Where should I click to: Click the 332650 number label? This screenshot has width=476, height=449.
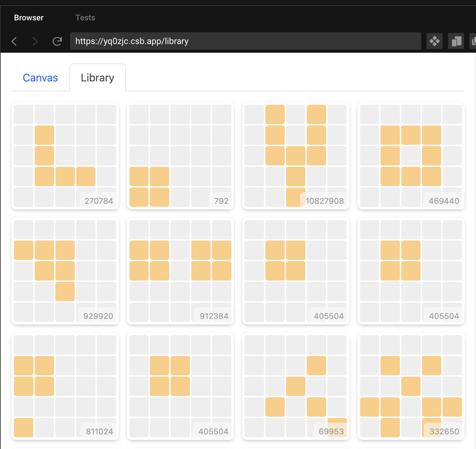pyautogui.click(x=444, y=431)
